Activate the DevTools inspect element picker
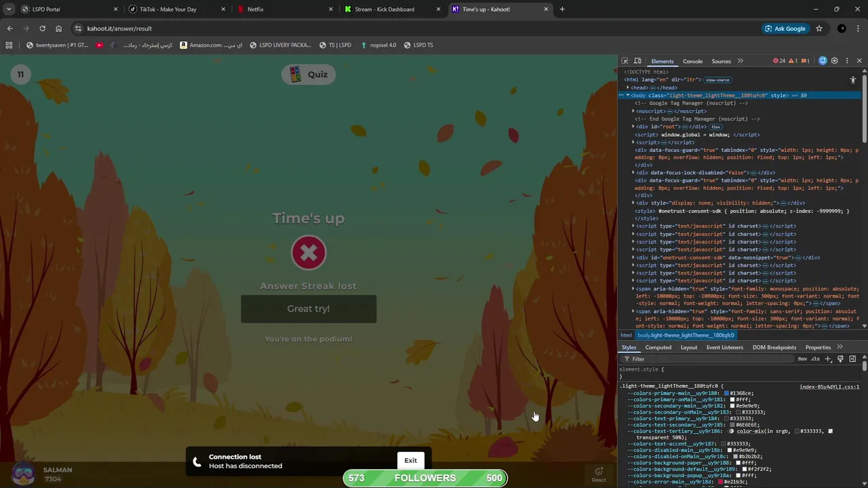 [625, 61]
